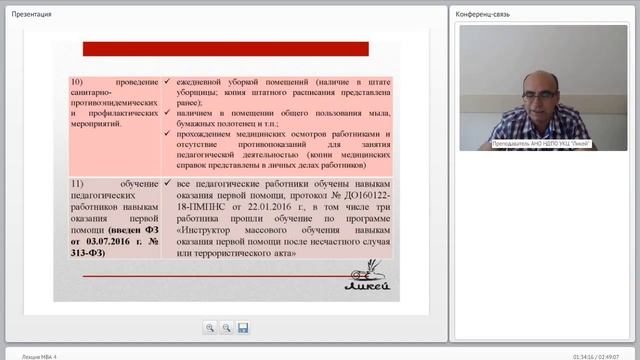
Task: Click slide item '10) проведение санитарно-противоэпидемических'
Action: pos(114,102)
